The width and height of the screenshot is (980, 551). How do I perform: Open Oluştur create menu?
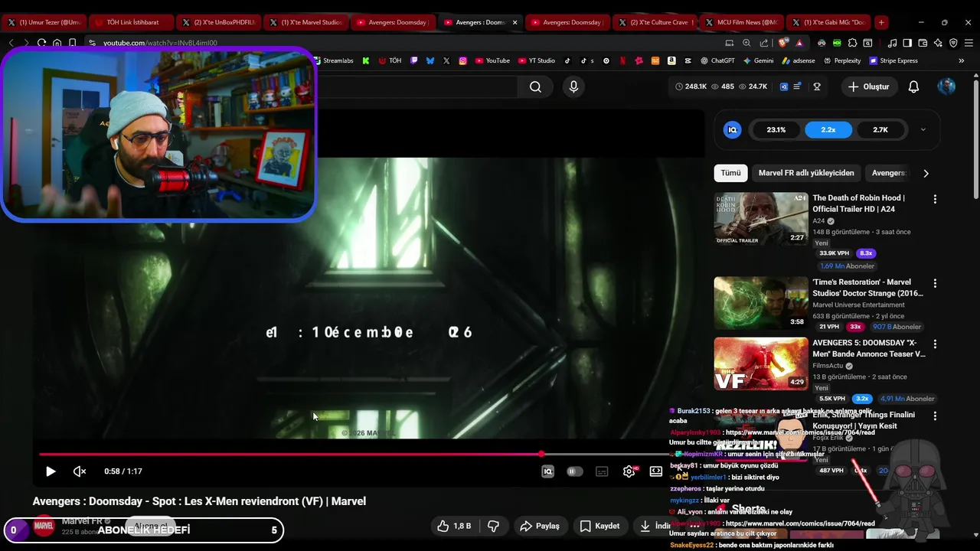869,86
